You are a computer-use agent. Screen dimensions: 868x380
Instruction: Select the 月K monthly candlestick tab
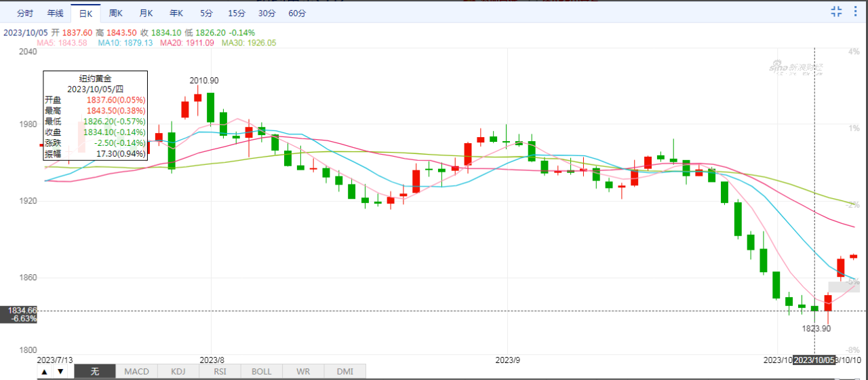click(x=146, y=13)
